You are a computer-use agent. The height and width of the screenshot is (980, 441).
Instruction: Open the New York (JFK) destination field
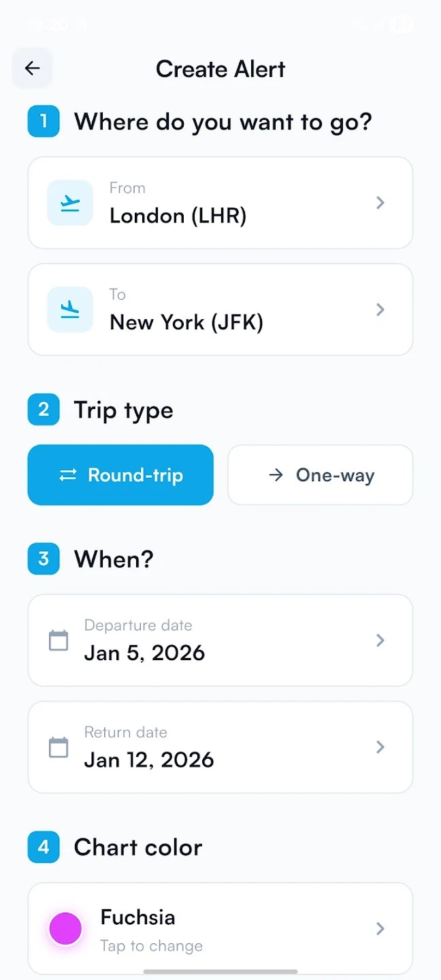pyautogui.click(x=220, y=309)
